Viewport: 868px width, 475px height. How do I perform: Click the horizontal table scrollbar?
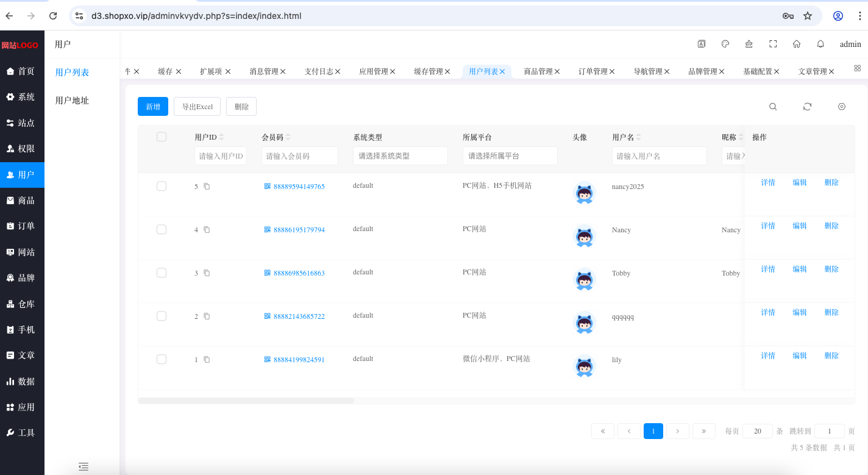246,401
